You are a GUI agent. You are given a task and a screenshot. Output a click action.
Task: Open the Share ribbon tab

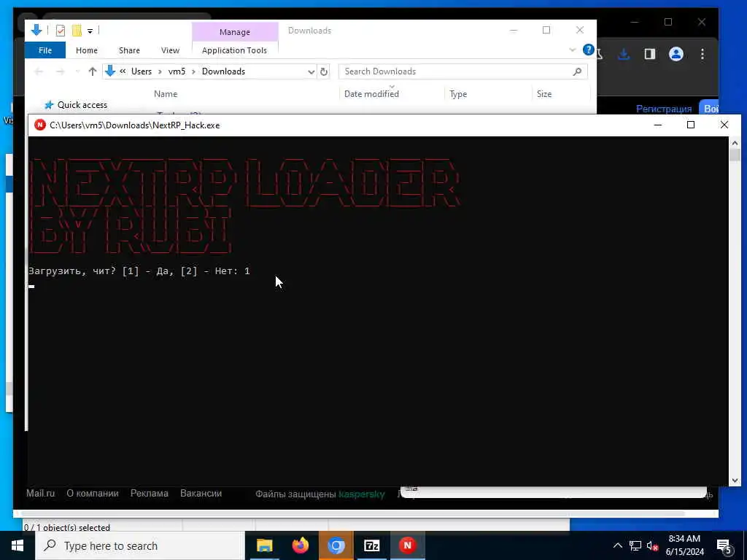tap(129, 50)
